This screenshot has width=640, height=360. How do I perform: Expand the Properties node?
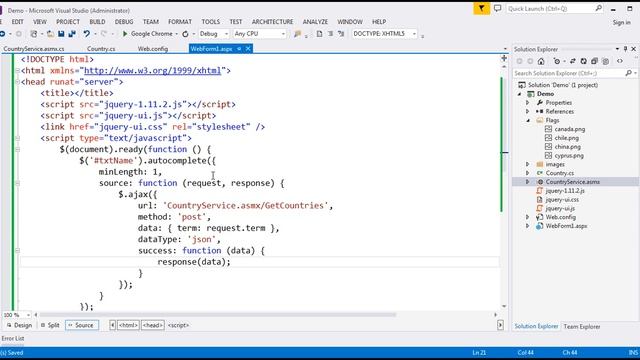click(x=527, y=103)
